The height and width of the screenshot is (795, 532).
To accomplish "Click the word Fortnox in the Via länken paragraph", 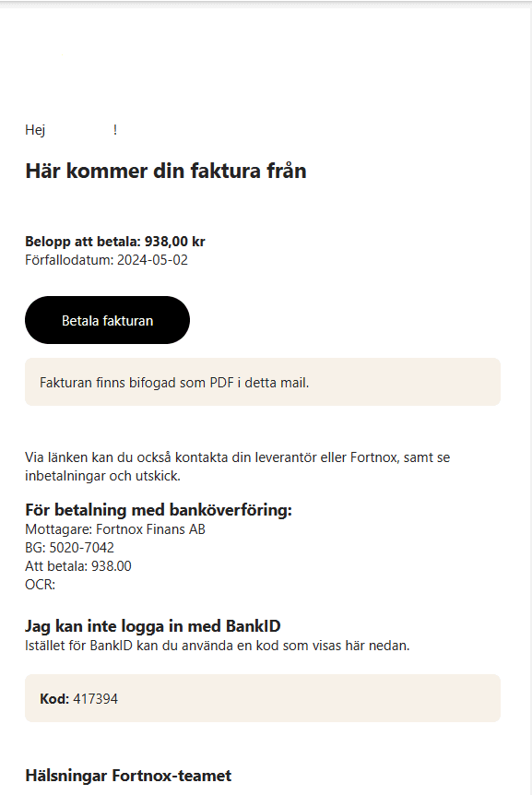I will pyautogui.click(x=373, y=457).
